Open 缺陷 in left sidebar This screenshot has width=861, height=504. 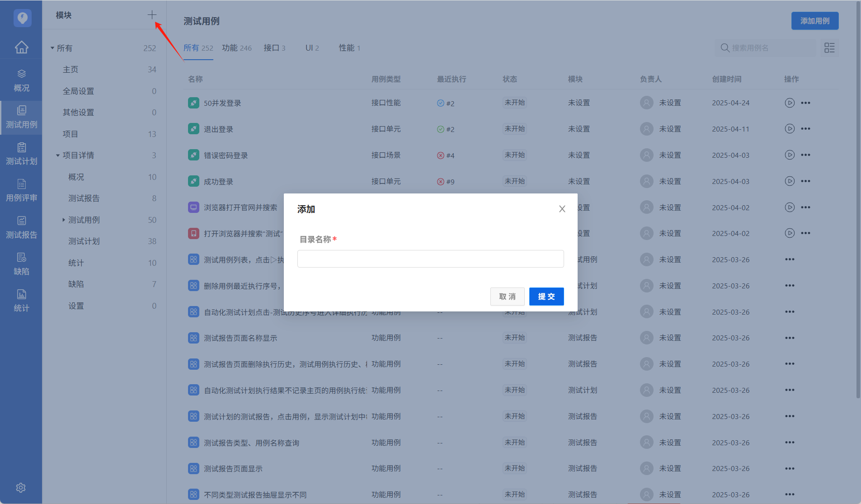(21, 264)
